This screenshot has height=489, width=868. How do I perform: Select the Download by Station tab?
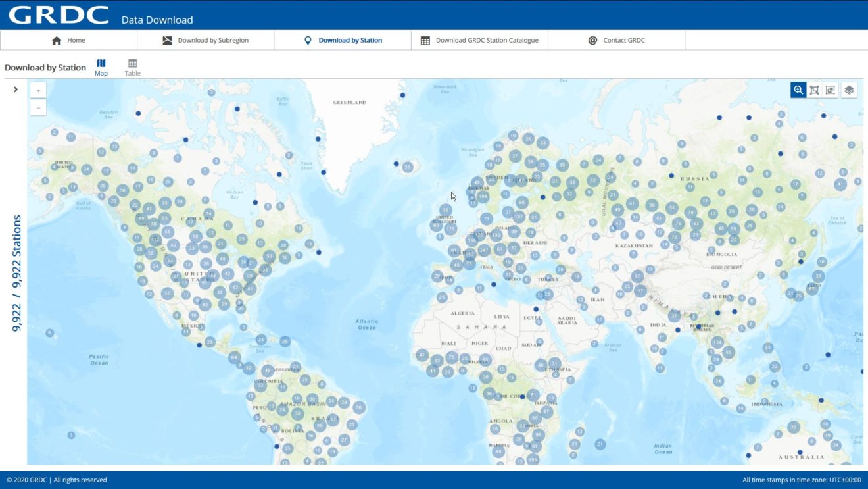click(343, 41)
